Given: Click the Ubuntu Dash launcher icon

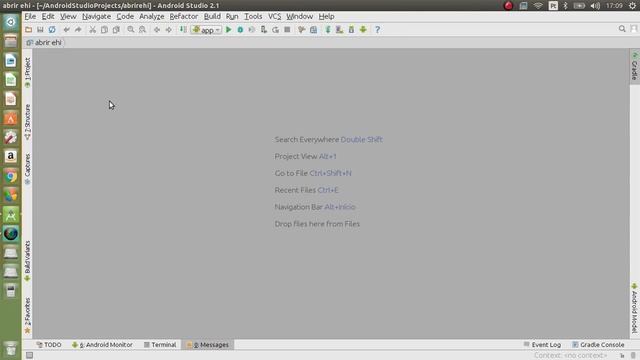Looking at the screenshot, I should pos(11,22).
